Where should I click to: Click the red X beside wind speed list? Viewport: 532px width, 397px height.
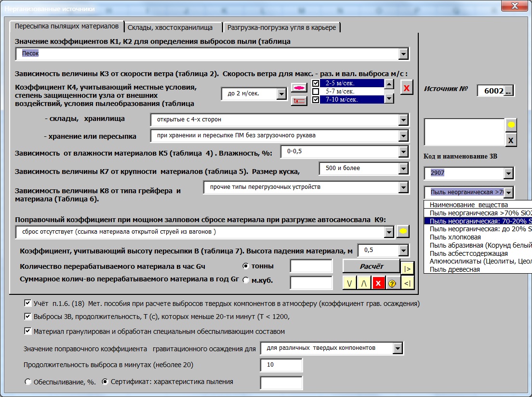(407, 88)
